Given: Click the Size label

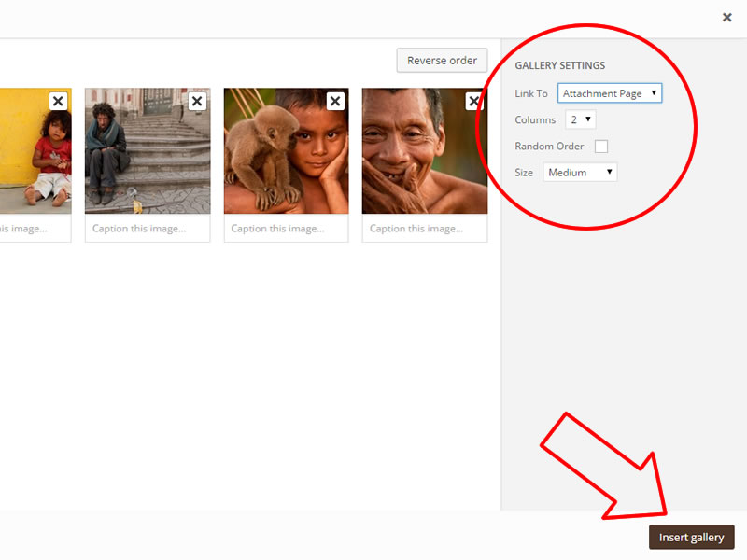Looking at the screenshot, I should point(524,173).
